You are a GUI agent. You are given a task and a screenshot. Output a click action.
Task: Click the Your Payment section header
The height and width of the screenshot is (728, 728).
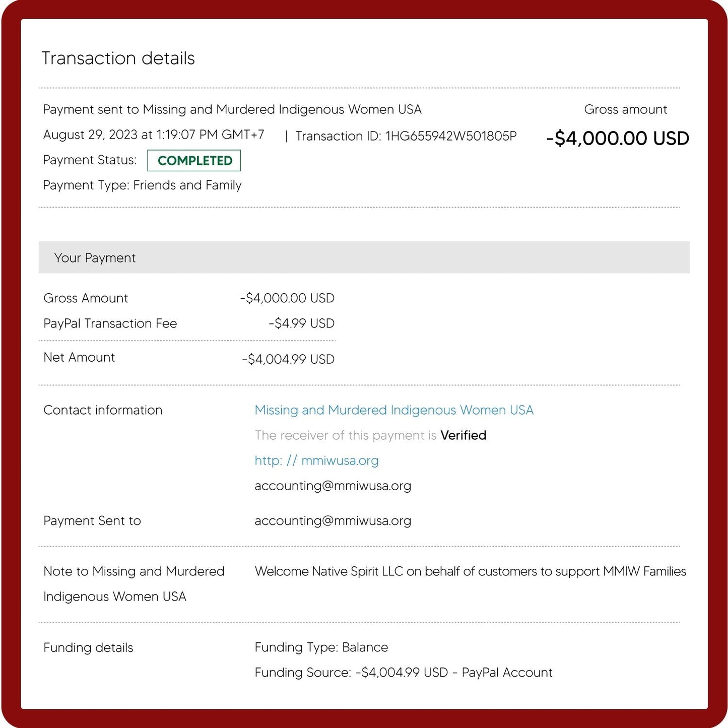(x=95, y=258)
